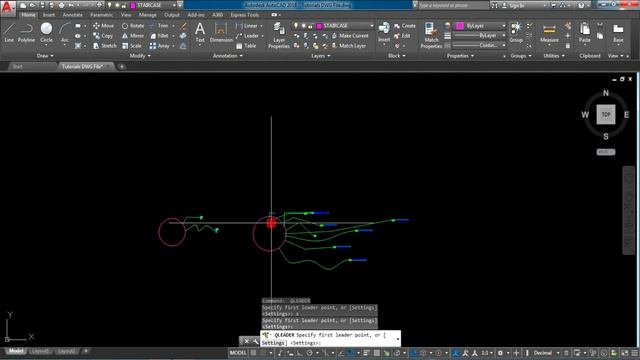Click the Base view tool
This screenshot has height=360, width=640.
pyautogui.click(x=618, y=33)
